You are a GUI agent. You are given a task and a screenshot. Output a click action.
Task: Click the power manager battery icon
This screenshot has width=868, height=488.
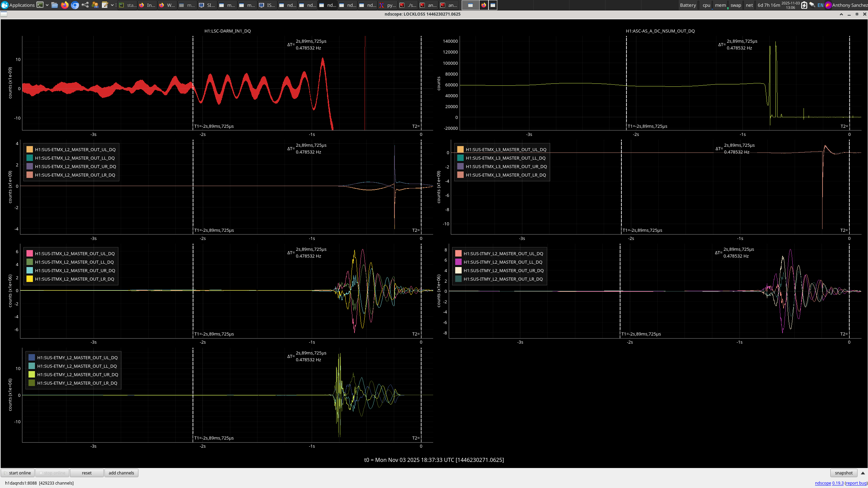804,5
